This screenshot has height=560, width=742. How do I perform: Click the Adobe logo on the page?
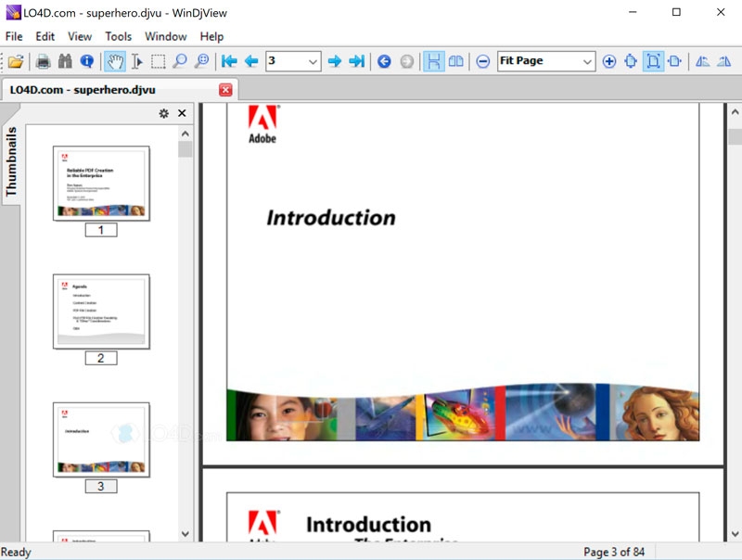[262, 124]
